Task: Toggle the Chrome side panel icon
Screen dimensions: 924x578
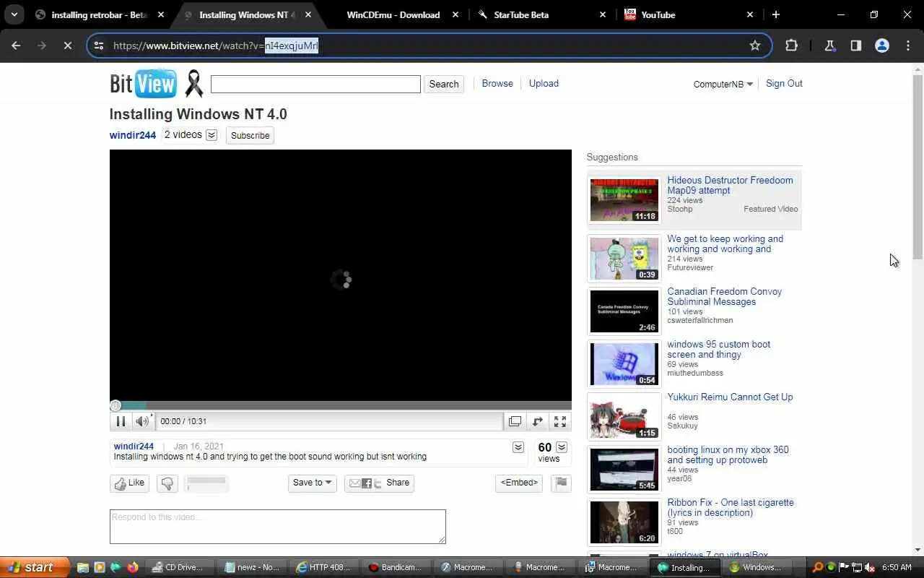Action: pos(855,46)
